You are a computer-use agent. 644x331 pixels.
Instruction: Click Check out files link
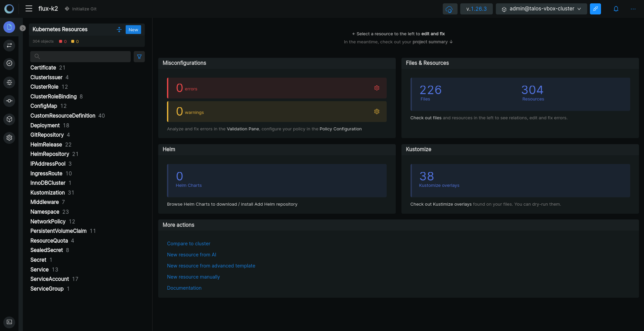point(426,118)
